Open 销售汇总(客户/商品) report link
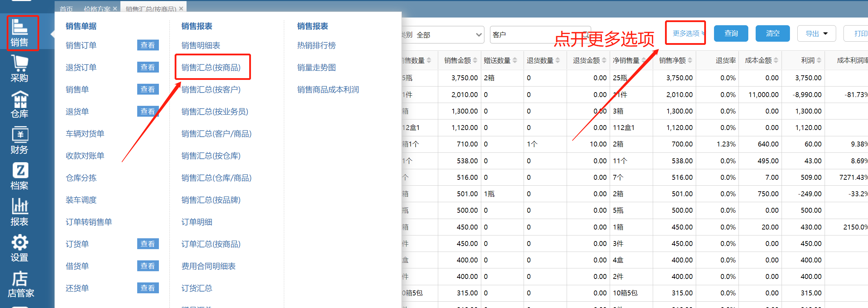This screenshot has width=868, height=308. pyautogui.click(x=216, y=134)
